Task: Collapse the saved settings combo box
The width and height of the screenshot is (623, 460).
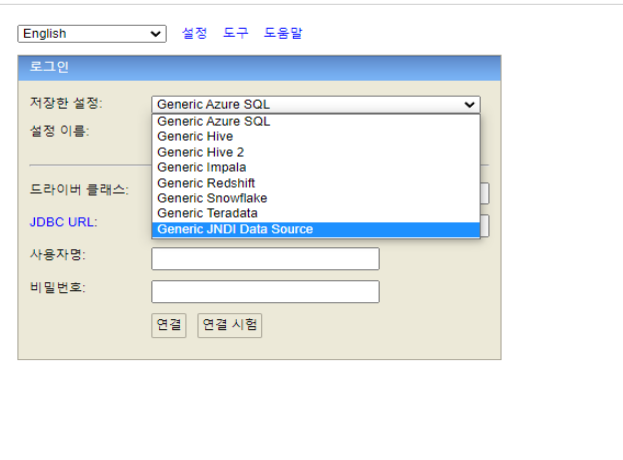Action: point(316,104)
